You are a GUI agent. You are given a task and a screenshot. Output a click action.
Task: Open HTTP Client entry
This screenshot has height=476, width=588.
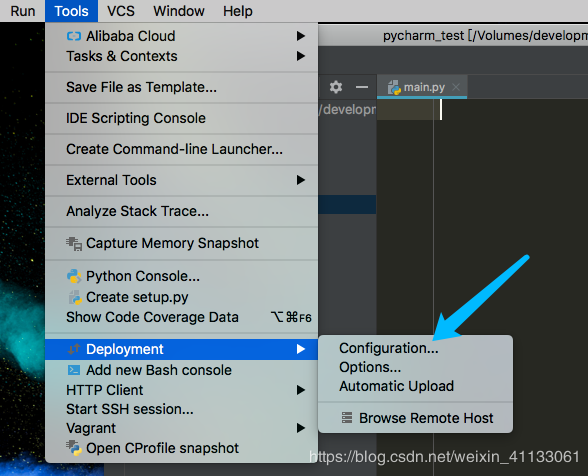coord(105,390)
